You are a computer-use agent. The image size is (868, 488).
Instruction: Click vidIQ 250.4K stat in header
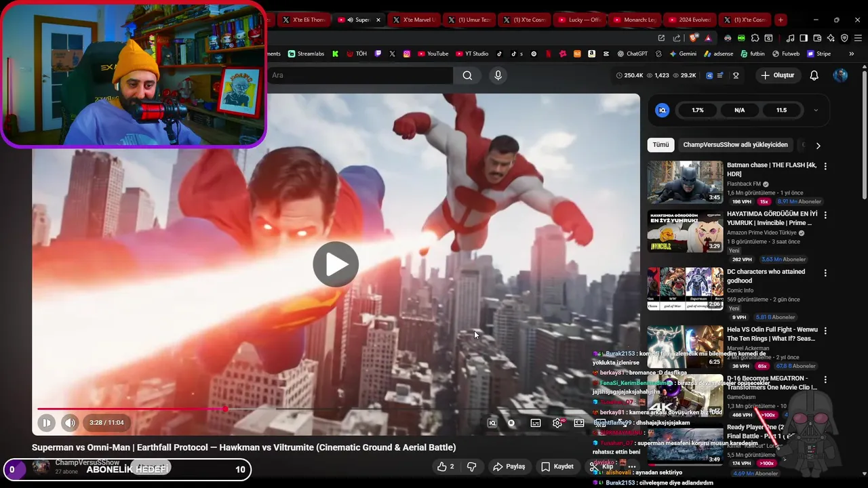(629, 75)
